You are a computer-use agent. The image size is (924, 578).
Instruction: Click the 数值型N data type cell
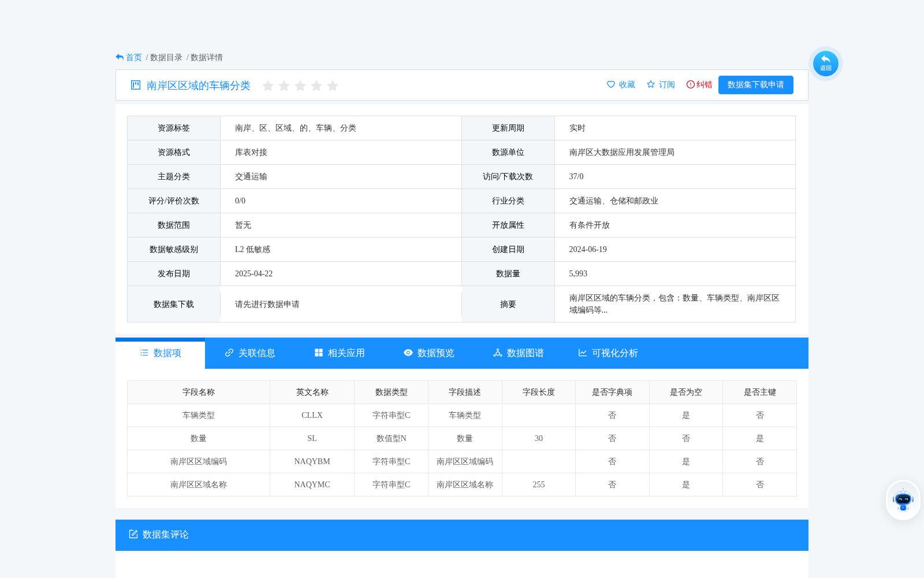(392, 438)
